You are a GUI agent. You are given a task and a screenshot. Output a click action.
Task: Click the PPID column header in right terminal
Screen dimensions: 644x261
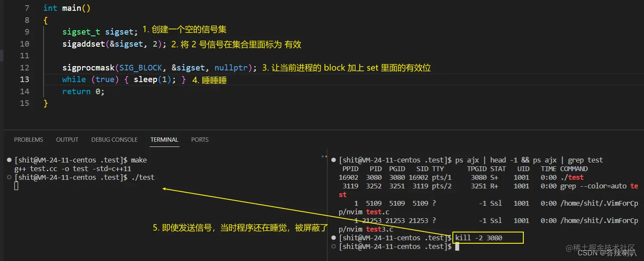(x=351, y=169)
